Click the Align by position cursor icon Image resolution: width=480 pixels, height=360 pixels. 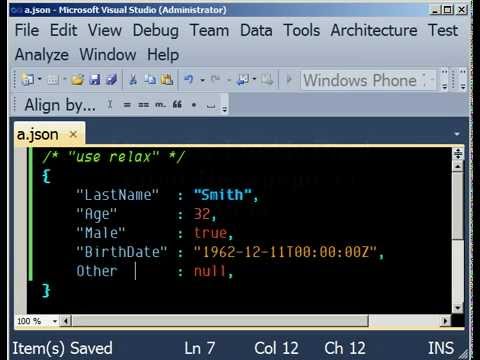click(110, 105)
